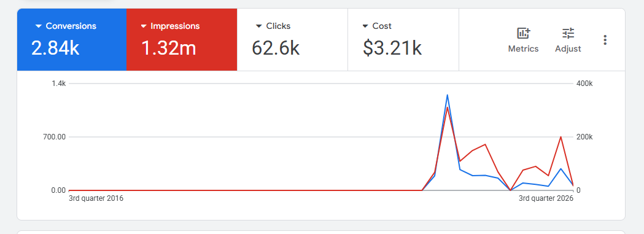The width and height of the screenshot is (644, 234).
Task: Expand the Conversions metric dropdown arrow
Action: pyautogui.click(x=39, y=26)
